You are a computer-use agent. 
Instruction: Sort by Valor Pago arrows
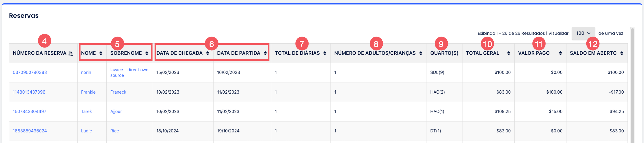pos(560,53)
